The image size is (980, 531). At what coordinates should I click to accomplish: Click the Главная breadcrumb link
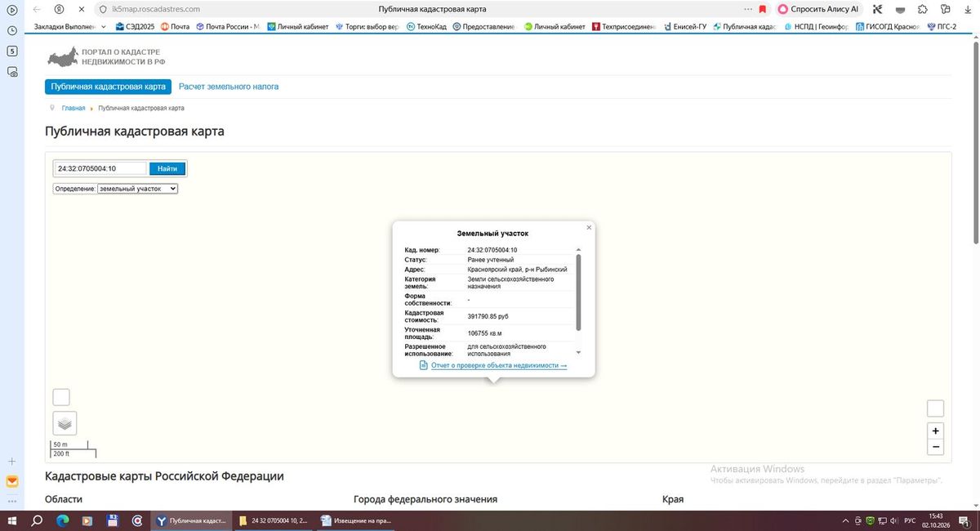pos(73,108)
